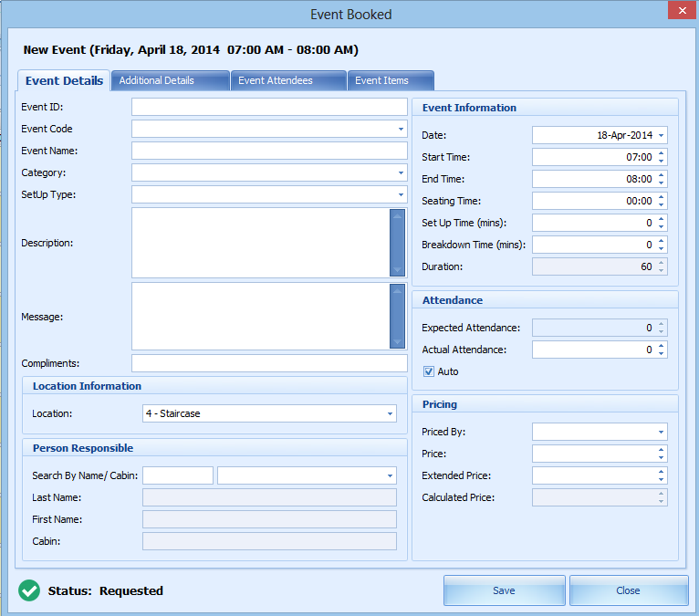Image resolution: width=699 pixels, height=616 pixels.
Task: Click the Message scrollbar down arrow
Action: pyautogui.click(x=397, y=342)
